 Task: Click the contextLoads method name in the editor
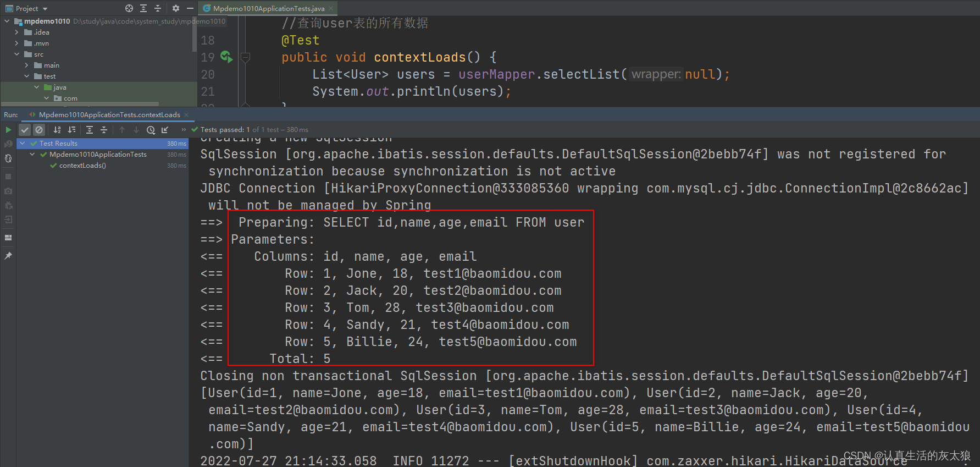(419, 57)
